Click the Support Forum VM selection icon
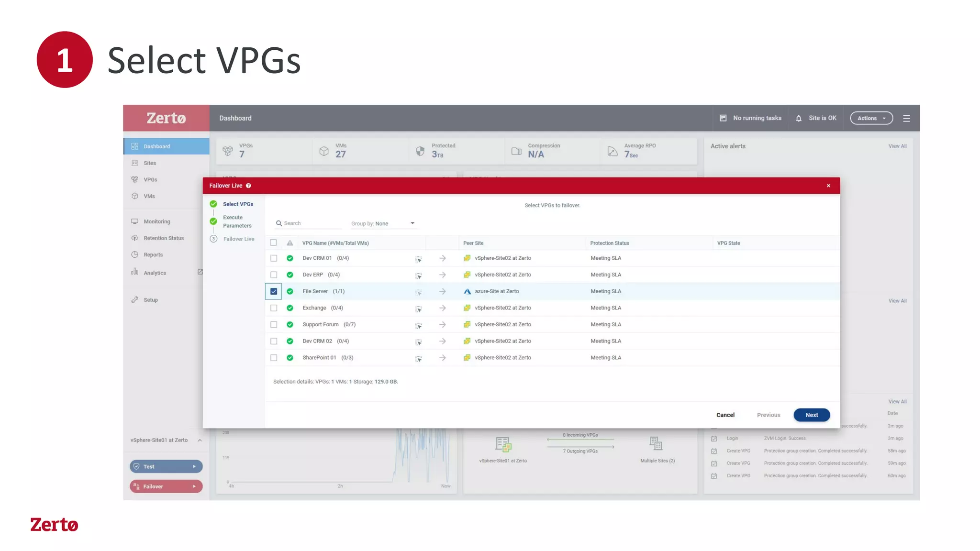 (x=418, y=325)
